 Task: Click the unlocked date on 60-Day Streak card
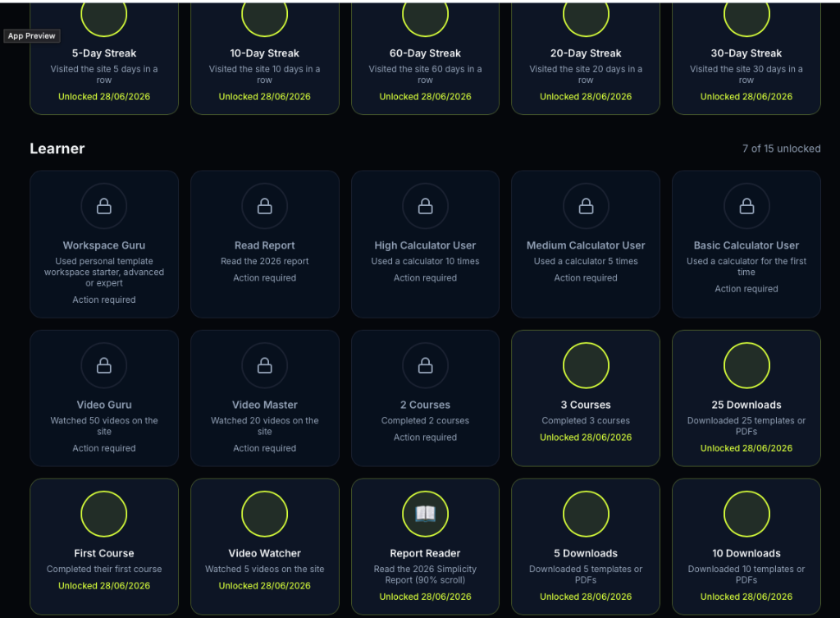(x=426, y=97)
